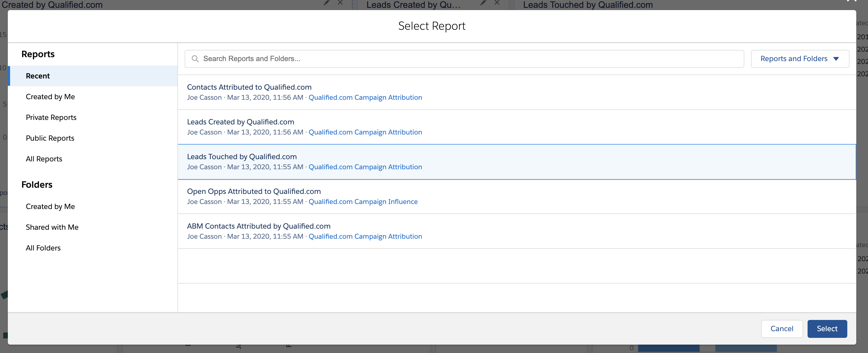Open Campaign Attribution folder link under Leads Touched

(x=365, y=167)
